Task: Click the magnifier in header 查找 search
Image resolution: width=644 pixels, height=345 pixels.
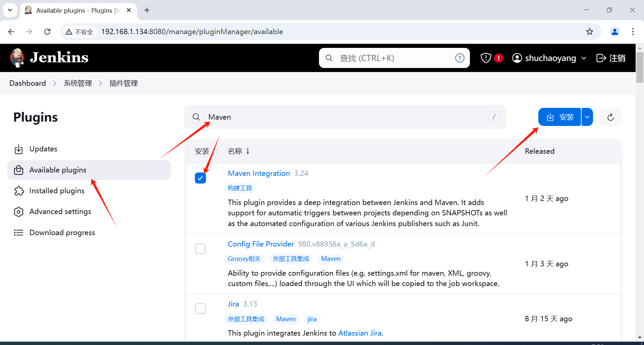Action: [329, 58]
